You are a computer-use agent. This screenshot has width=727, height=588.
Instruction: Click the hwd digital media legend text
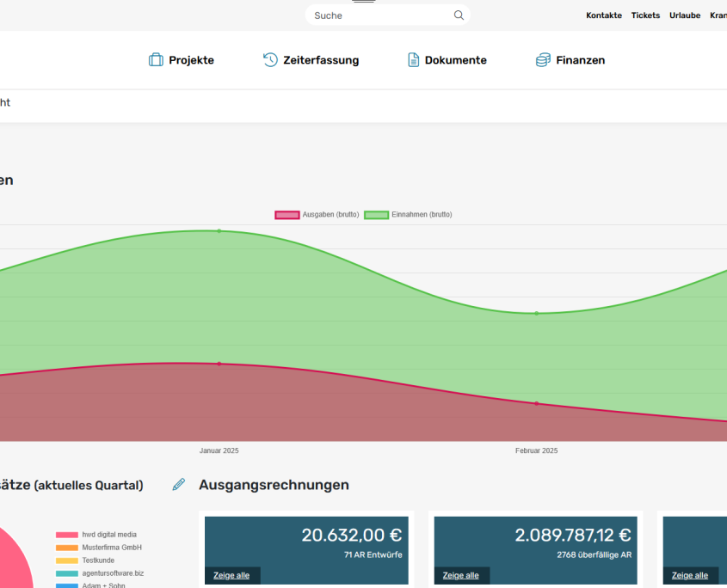coord(109,535)
